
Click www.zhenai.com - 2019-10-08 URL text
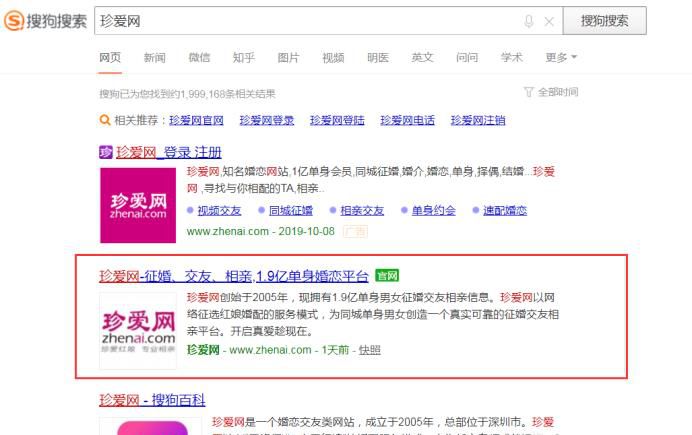coord(260,231)
